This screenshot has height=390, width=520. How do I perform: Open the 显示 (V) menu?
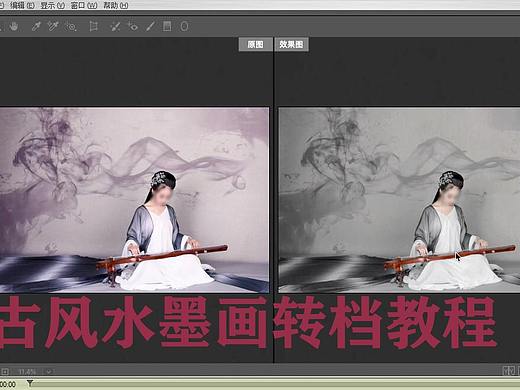coord(52,5)
